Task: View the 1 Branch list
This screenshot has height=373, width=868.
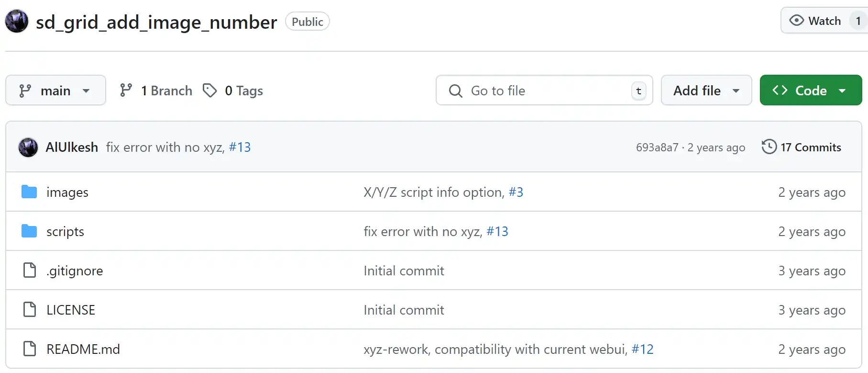Action: coord(156,90)
